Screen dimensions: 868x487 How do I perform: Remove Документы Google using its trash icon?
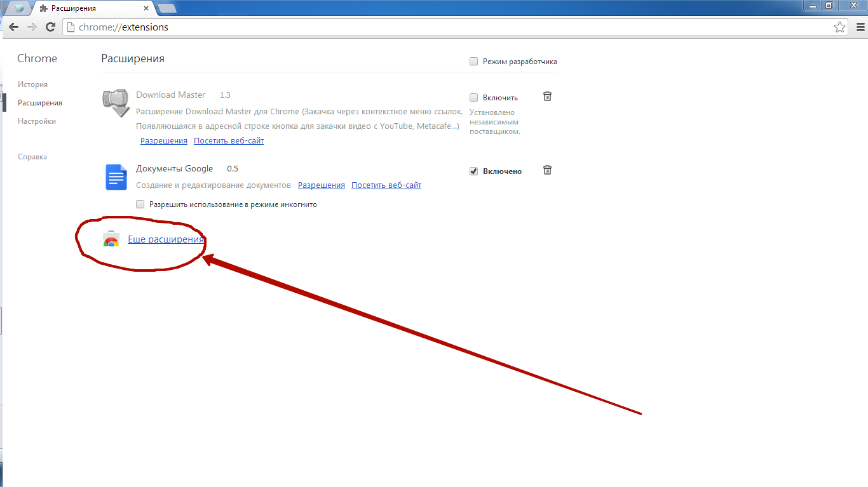[547, 170]
